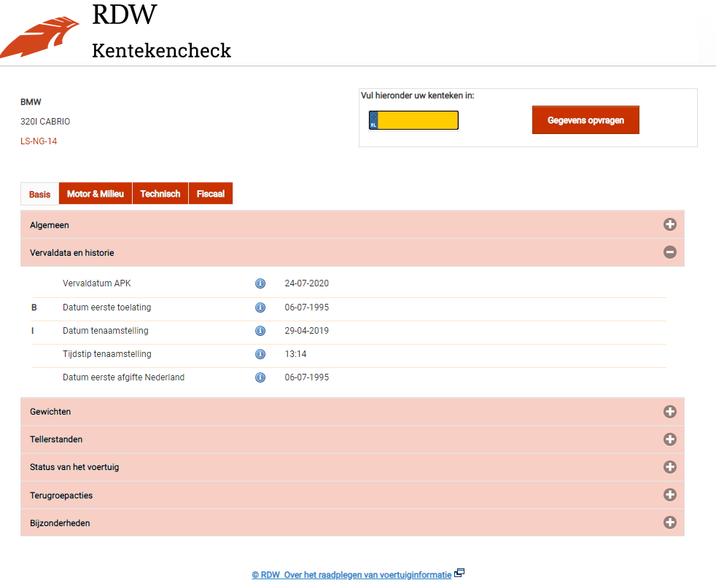Switch to the Fiscaal tab
This screenshot has height=588, width=716.
click(x=211, y=193)
